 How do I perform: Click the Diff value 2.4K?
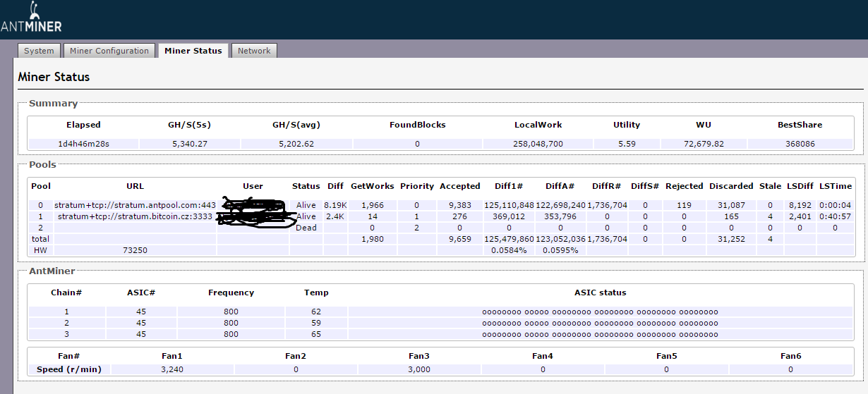click(x=335, y=216)
